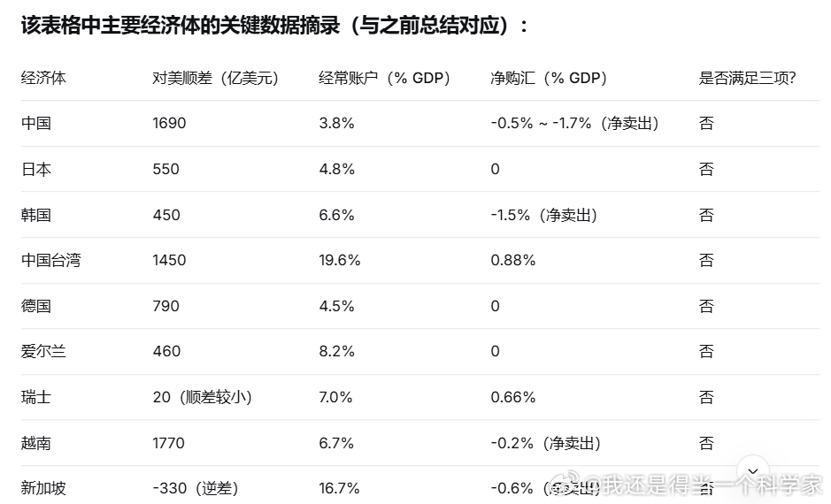Select the table title heading text
Image resolution: width=831 pixels, height=504 pixels.
click(x=274, y=25)
